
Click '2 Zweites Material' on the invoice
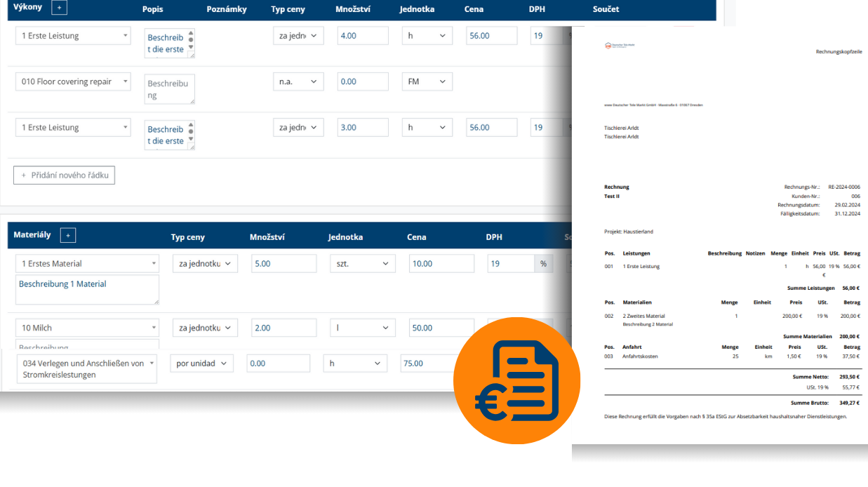644,316
